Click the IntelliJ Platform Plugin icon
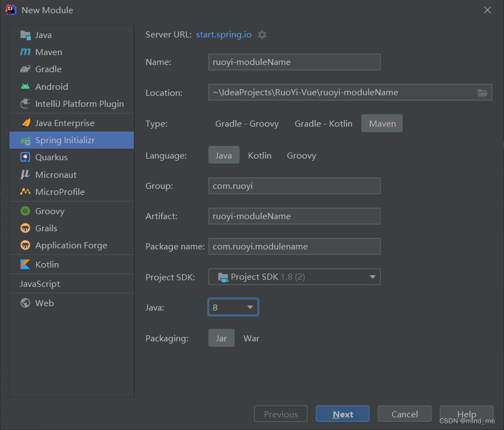 [25, 104]
